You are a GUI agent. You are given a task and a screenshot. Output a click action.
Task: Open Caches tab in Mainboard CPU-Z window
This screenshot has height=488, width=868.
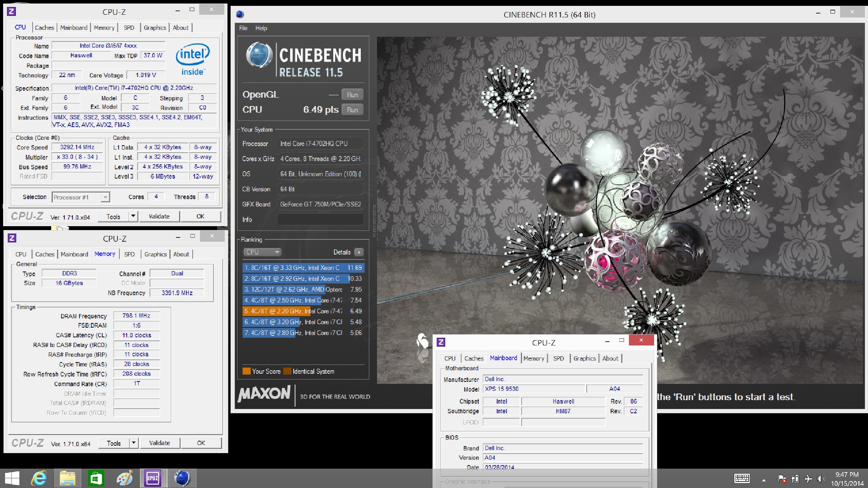474,358
